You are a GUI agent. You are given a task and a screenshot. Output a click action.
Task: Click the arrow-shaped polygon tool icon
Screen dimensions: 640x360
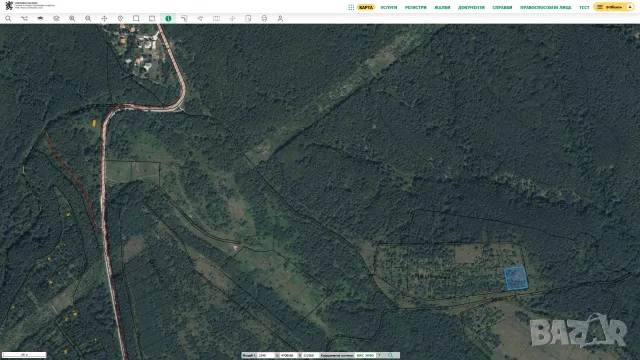[200, 18]
